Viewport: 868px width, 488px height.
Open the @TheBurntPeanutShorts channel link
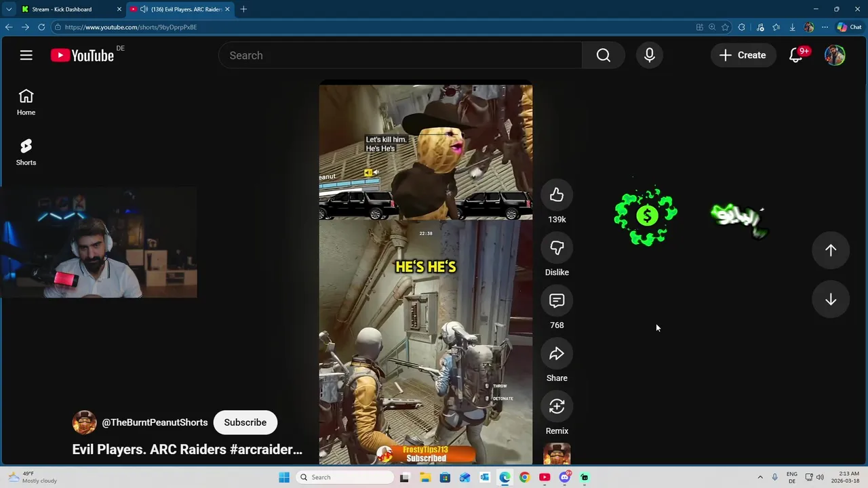(x=155, y=422)
